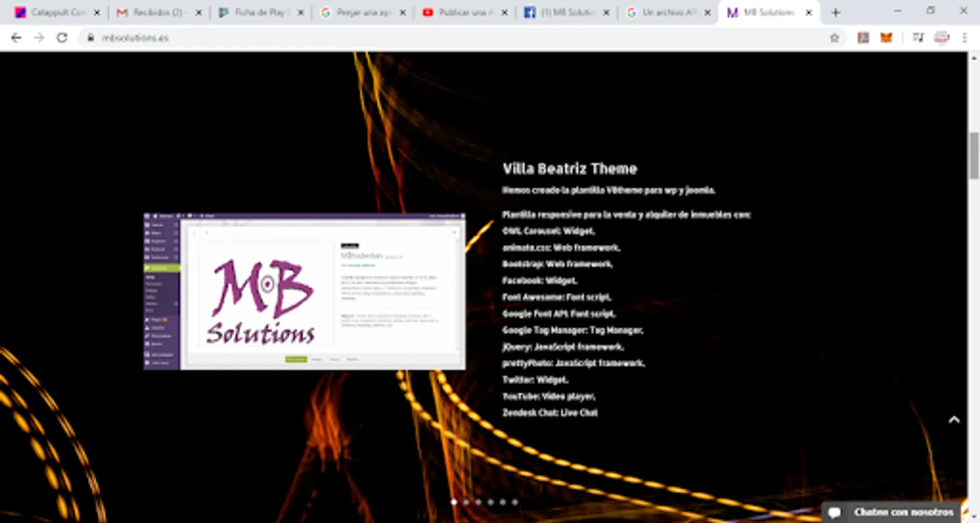Close the Recibidos Gmail tab
980x523 pixels.
coord(199,12)
